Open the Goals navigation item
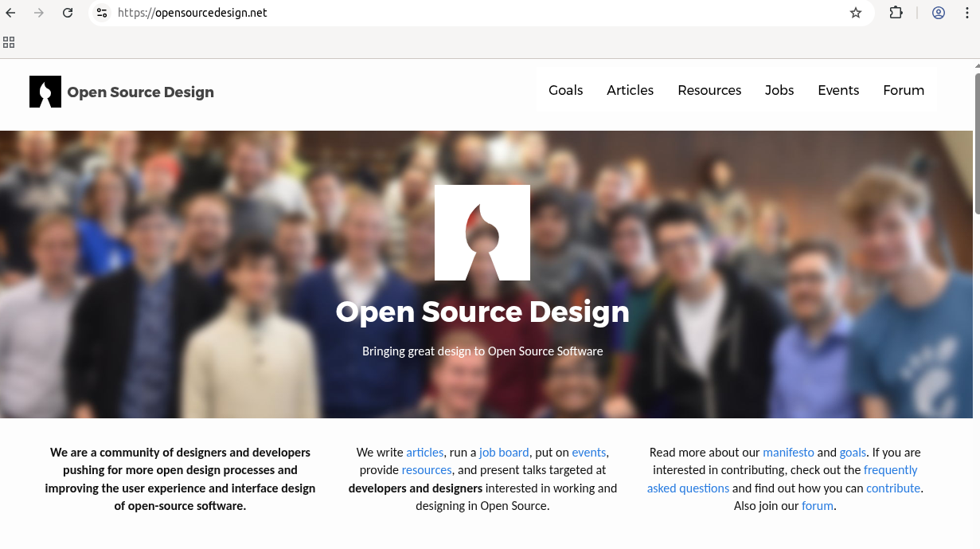The height and width of the screenshot is (549, 980). tap(566, 90)
